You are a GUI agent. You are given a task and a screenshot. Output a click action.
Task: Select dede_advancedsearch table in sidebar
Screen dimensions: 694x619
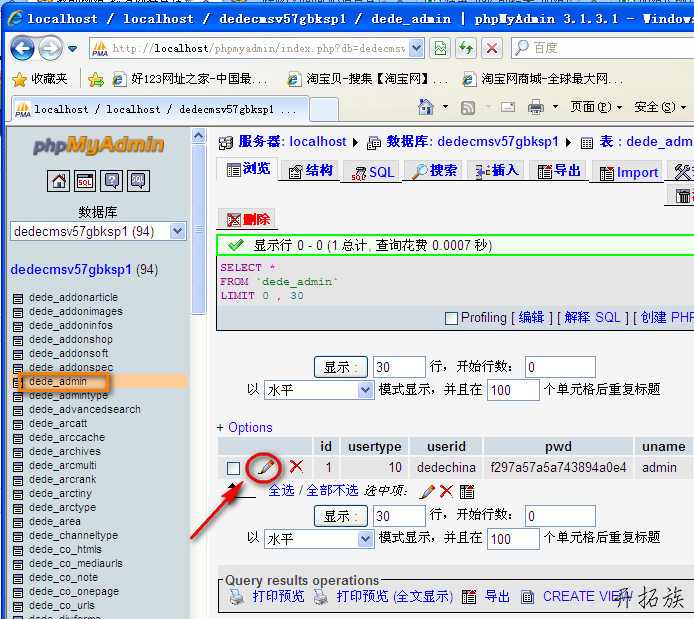[85, 410]
